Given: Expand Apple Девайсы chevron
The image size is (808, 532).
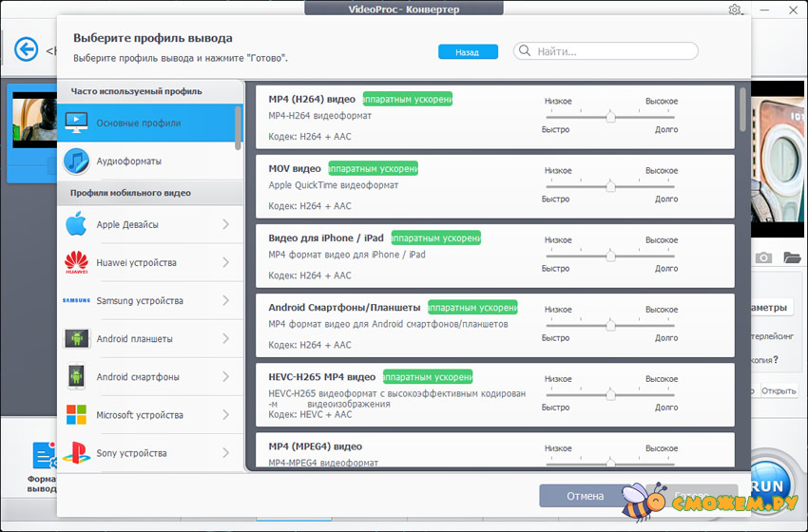Looking at the screenshot, I should pos(225,224).
